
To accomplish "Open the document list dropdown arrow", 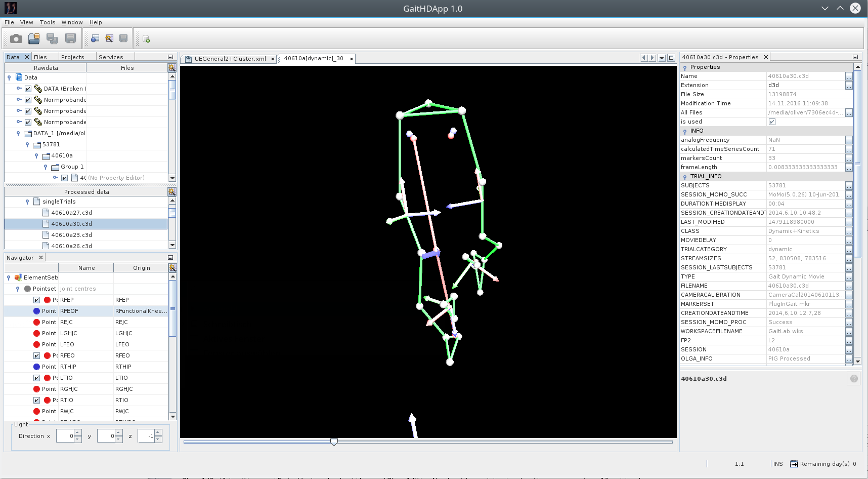I will tap(661, 58).
